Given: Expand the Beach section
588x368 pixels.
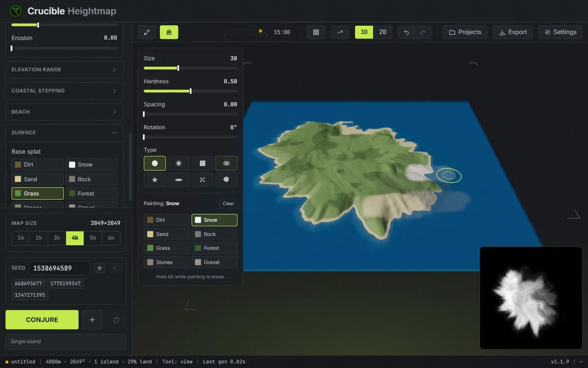Looking at the screenshot, I should pos(64,112).
